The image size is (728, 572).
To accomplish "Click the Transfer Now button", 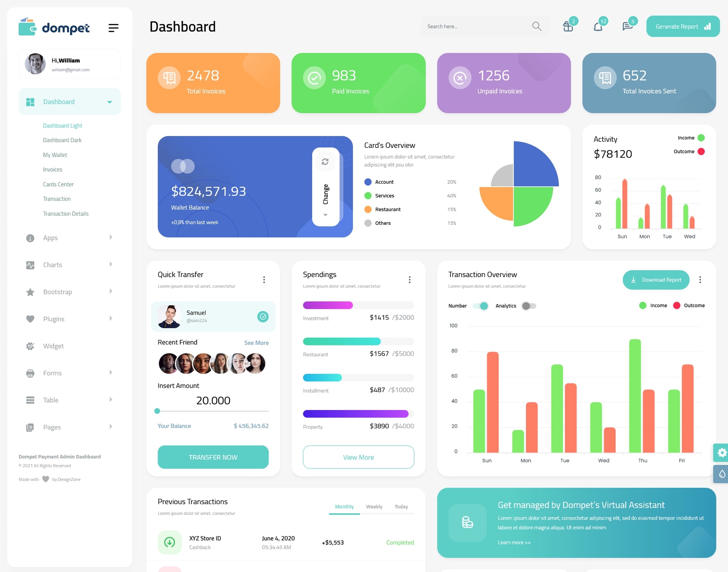I will 213,457.
